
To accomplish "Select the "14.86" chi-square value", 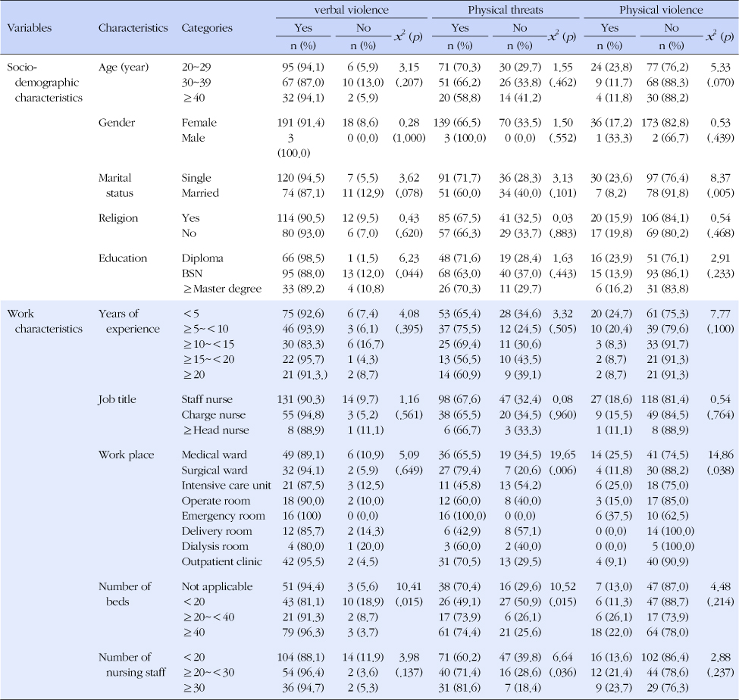I will coord(721,455).
